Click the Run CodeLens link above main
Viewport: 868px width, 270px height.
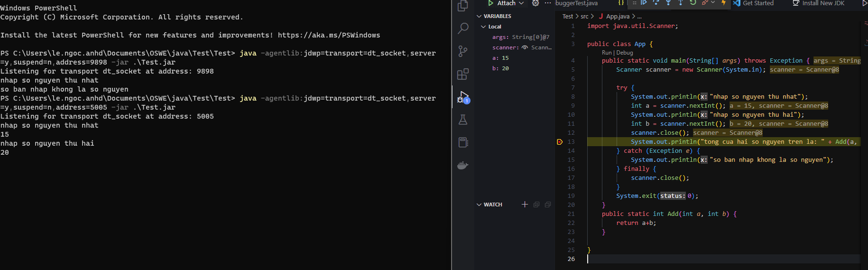[607, 53]
